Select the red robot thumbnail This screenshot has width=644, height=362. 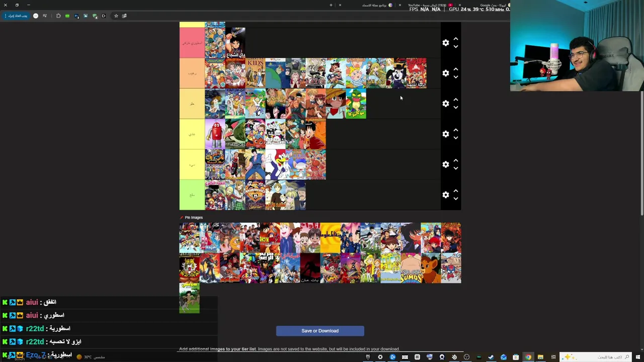(215, 134)
